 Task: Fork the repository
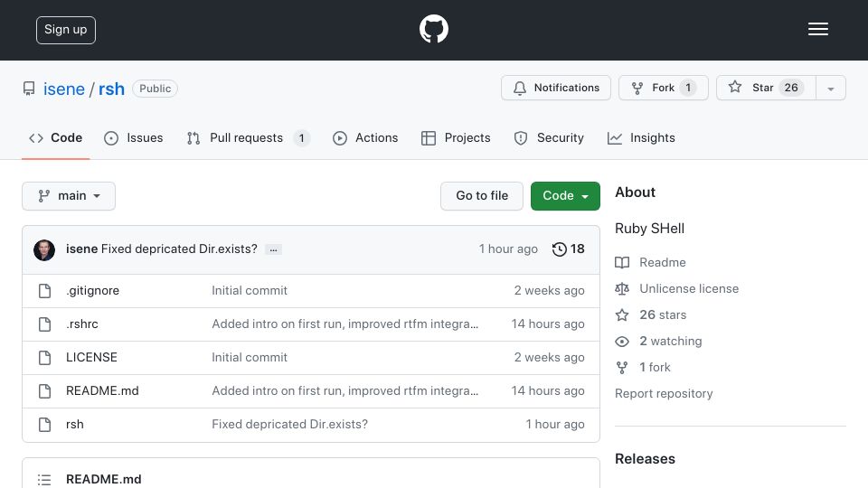663,88
